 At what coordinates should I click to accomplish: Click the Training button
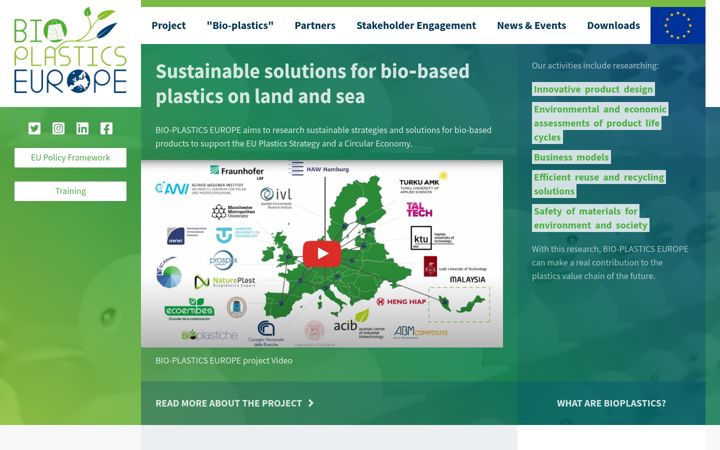70,191
